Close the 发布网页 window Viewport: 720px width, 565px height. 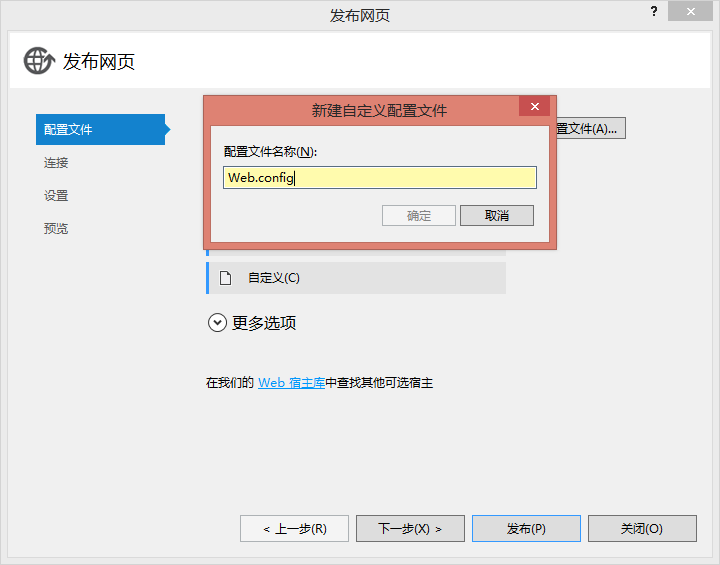[690, 11]
